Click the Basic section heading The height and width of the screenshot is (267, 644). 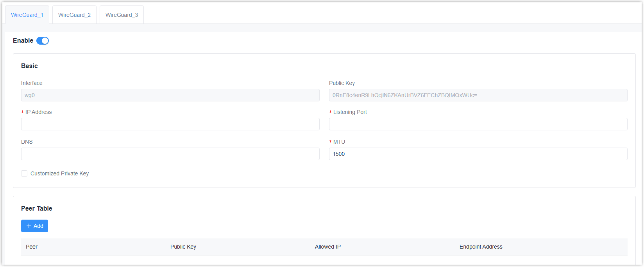29,66
